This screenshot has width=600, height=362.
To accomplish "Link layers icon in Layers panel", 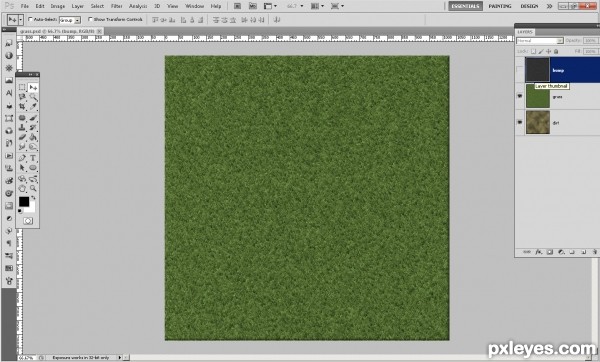I will tap(527, 252).
